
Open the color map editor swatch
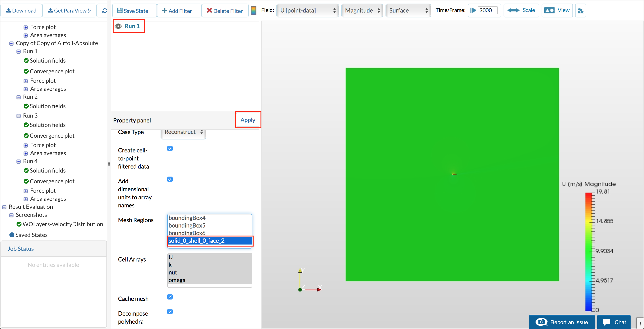pyautogui.click(x=253, y=11)
